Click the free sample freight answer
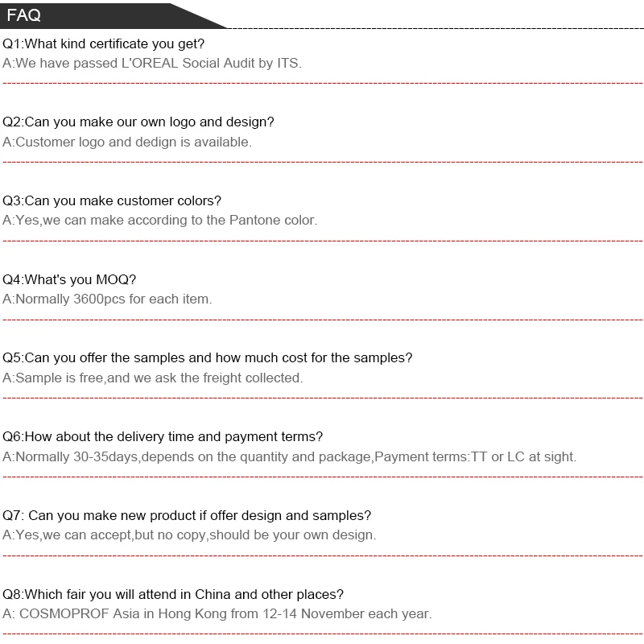 pyautogui.click(x=153, y=378)
